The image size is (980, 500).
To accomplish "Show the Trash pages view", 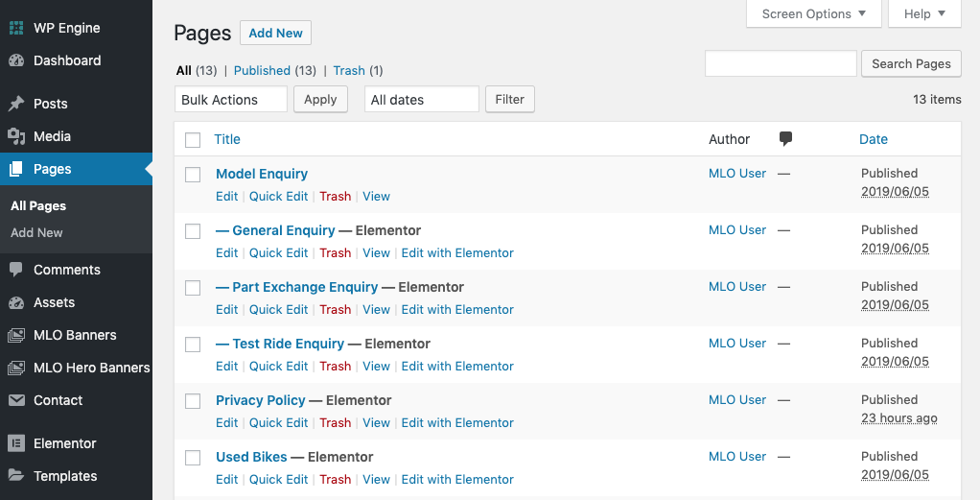I will 349,71.
